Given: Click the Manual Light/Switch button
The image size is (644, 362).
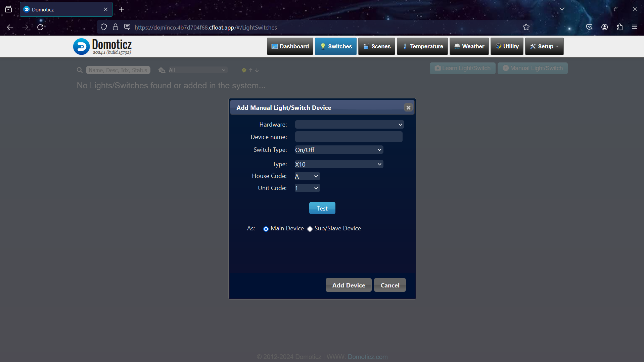Looking at the screenshot, I should tap(533, 68).
